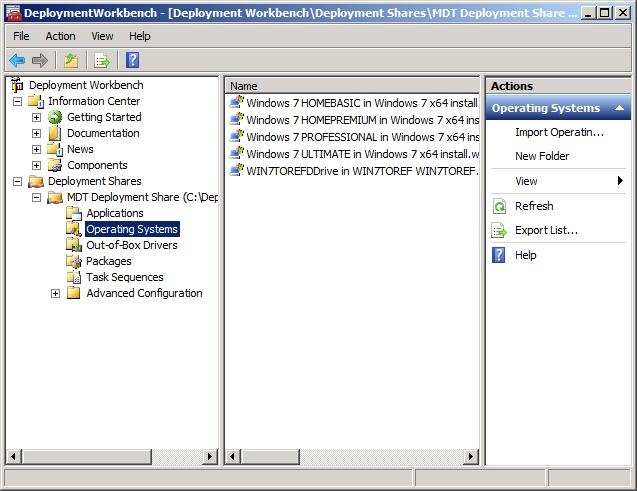Select the Applications tree item
The image size is (637, 491).
115,213
